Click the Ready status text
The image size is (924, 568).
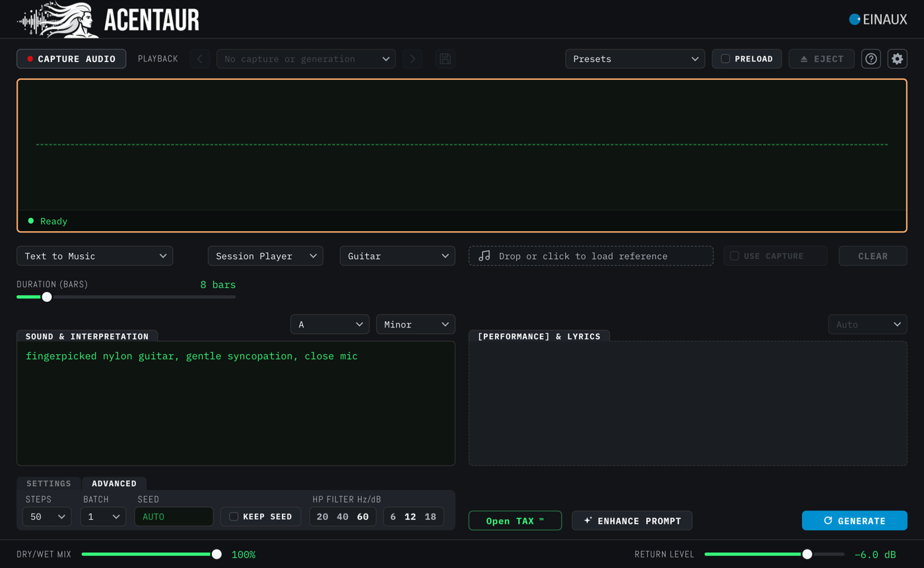point(53,221)
